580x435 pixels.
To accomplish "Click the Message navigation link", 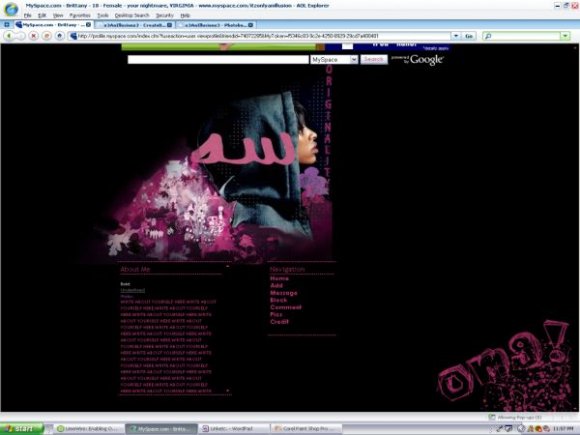I will pos(284,293).
